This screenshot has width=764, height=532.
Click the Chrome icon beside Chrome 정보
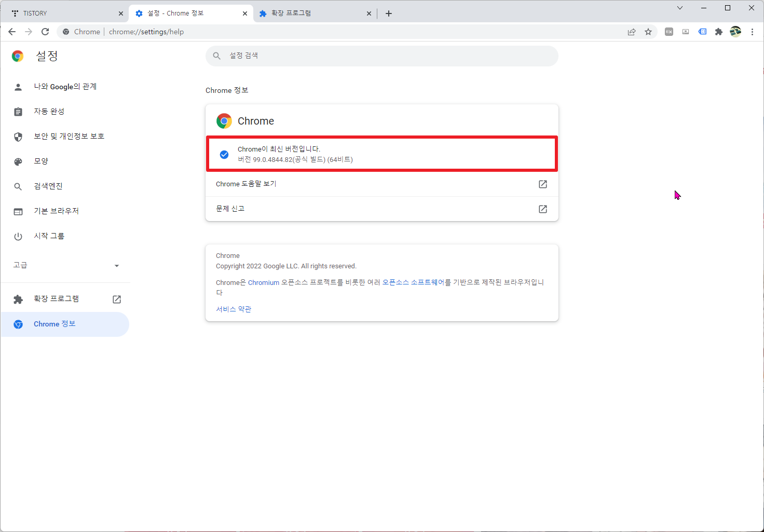tap(18, 324)
